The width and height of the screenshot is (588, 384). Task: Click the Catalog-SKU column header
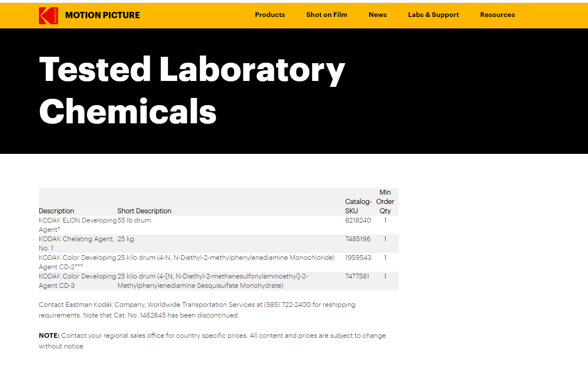coord(358,206)
